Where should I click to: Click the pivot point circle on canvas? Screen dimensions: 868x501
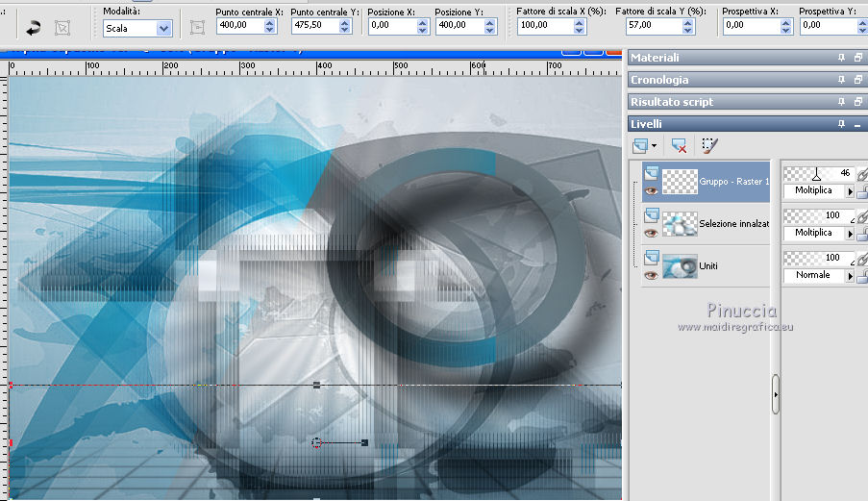click(x=316, y=442)
